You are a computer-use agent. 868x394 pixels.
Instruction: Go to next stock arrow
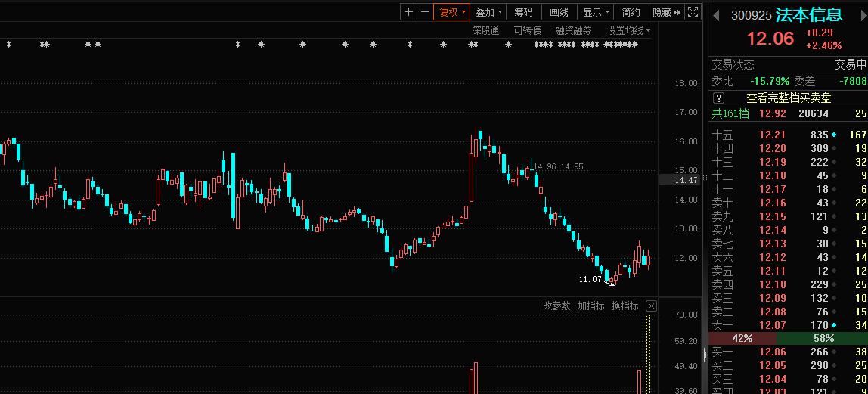(x=863, y=15)
